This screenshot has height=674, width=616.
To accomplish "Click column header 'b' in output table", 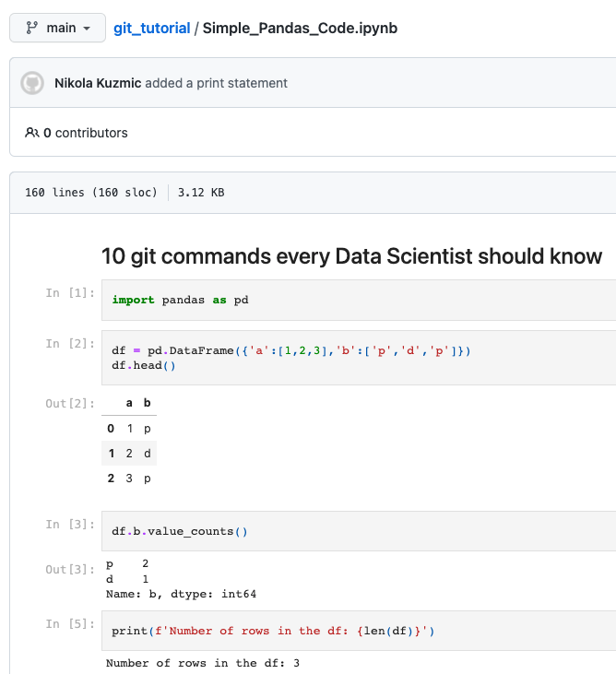I will coord(147,404).
